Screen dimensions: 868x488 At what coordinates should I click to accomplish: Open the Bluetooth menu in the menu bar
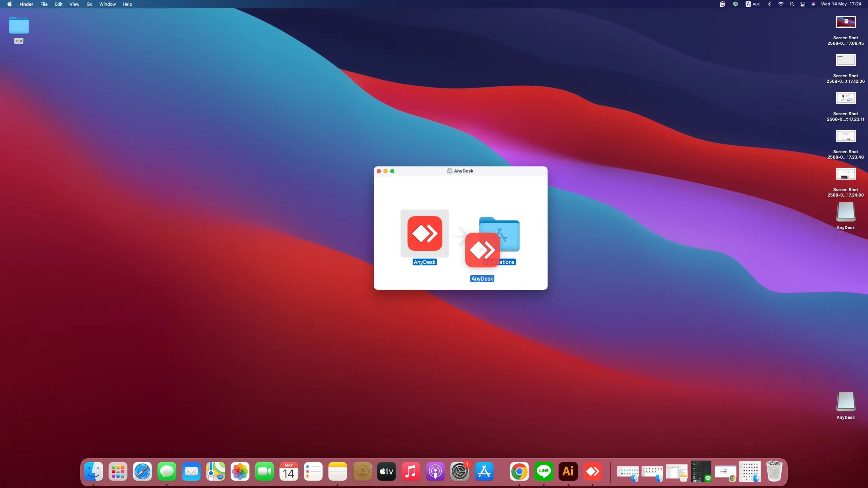point(769,4)
